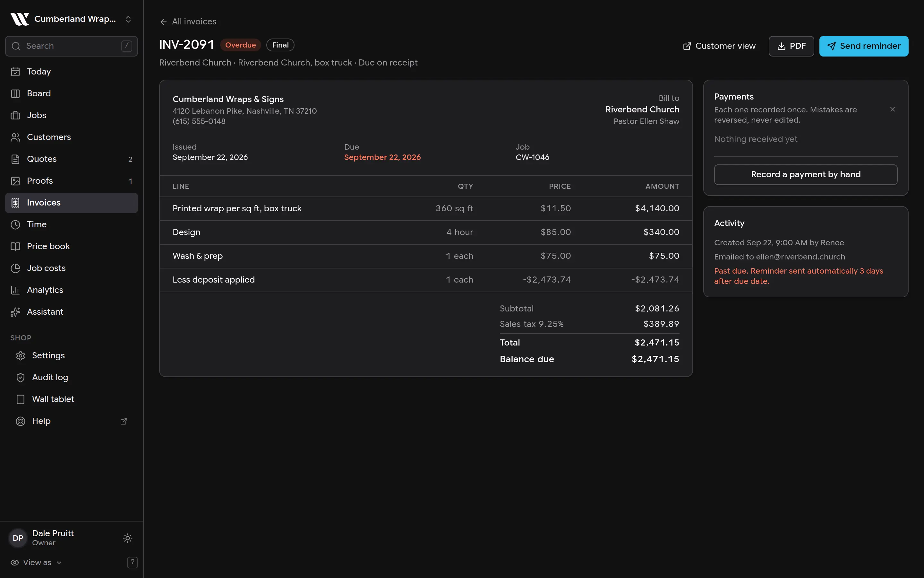The width and height of the screenshot is (924, 578).
Task: Click Record a payment by hand
Action: pos(806,174)
